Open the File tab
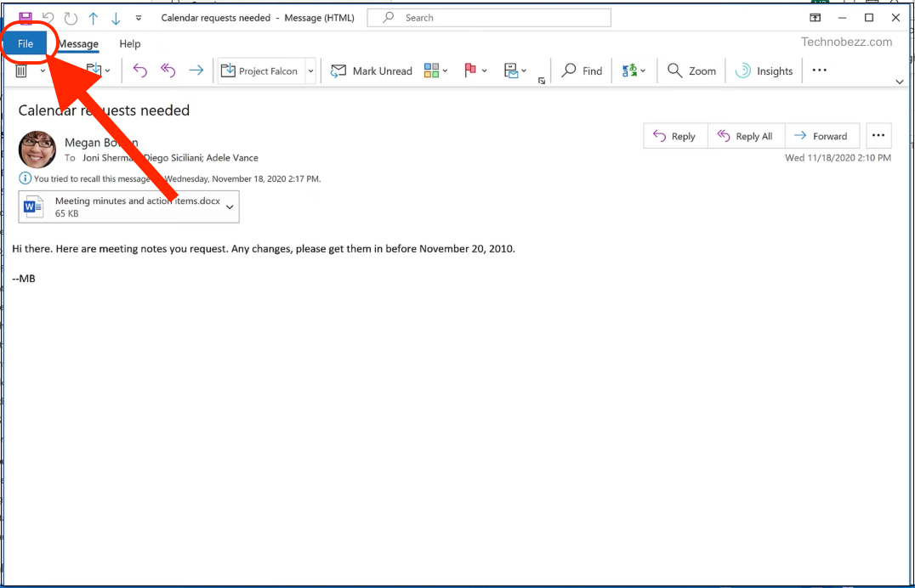This screenshot has width=915, height=588. (x=26, y=43)
